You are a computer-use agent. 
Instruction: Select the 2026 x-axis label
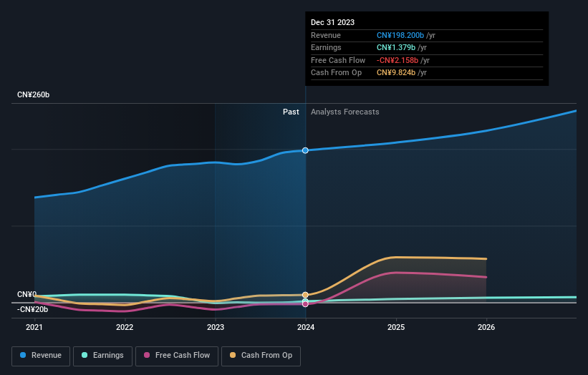[x=486, y=327]
